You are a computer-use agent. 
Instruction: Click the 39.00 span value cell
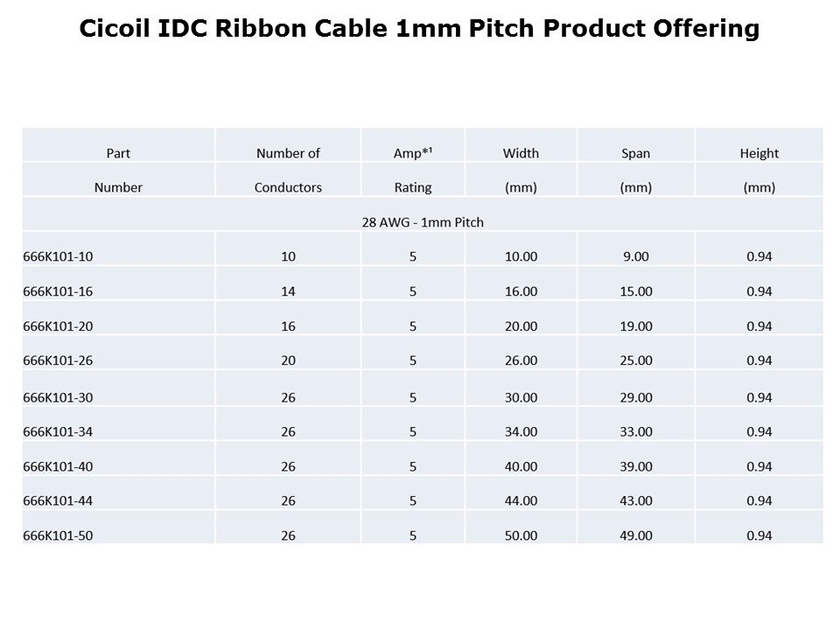635,466
